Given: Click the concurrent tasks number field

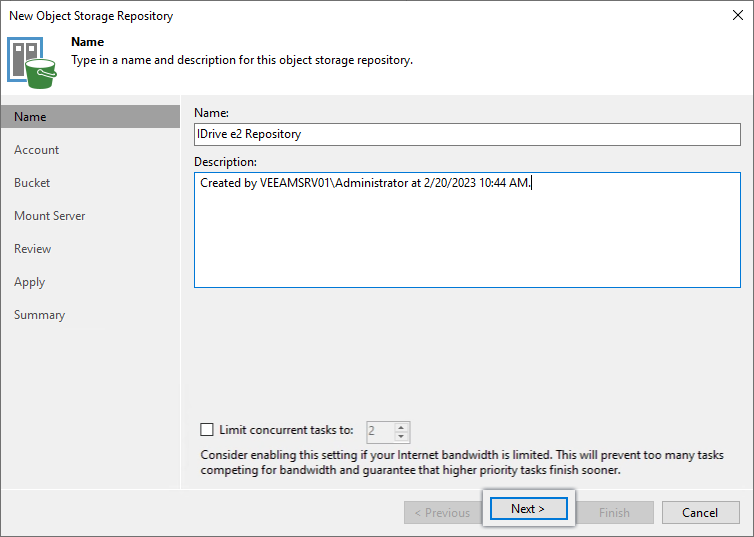Looking at the screenshot, I should point(380,431).
